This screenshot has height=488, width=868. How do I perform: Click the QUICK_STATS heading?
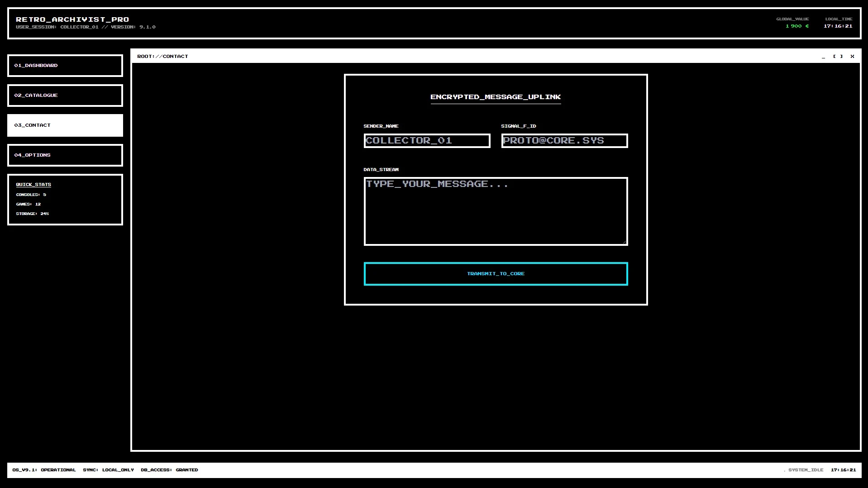[33, 185]
